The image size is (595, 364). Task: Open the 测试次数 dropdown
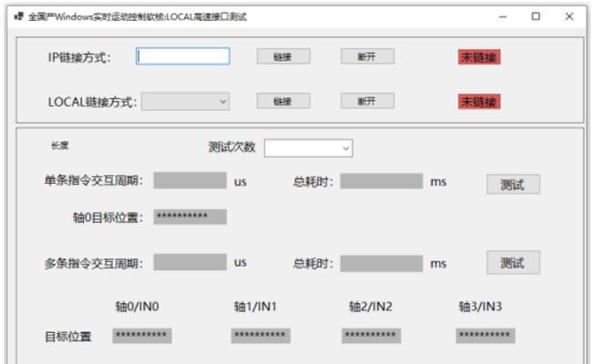[x=308, y=147]
